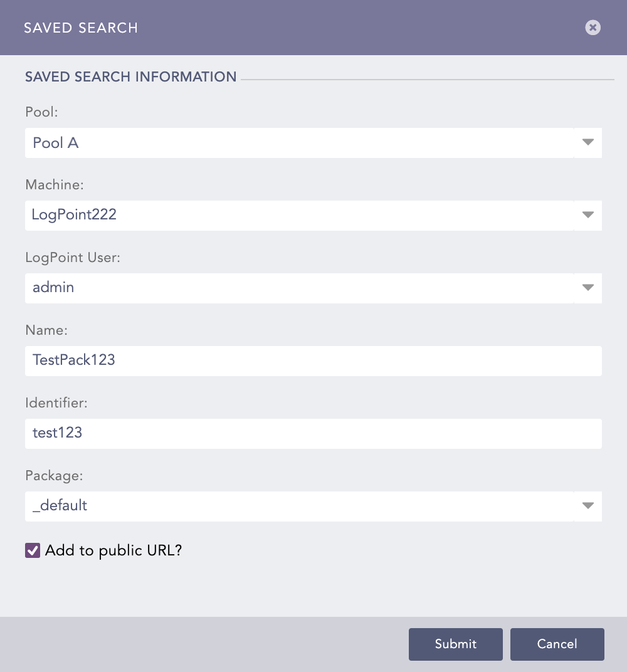The image size is (627, 672).
Task: Click the Machine dropdown arrow icon
Action: tap(587, 215)
